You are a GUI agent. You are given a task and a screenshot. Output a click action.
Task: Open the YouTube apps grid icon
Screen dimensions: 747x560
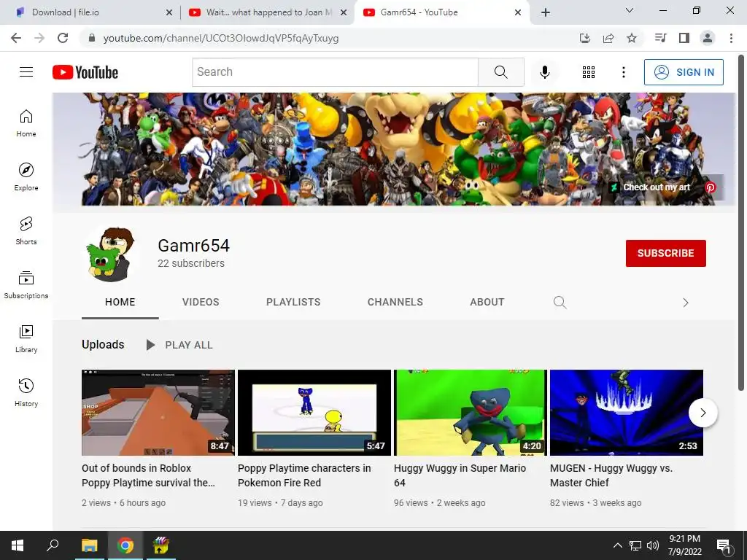589,72
